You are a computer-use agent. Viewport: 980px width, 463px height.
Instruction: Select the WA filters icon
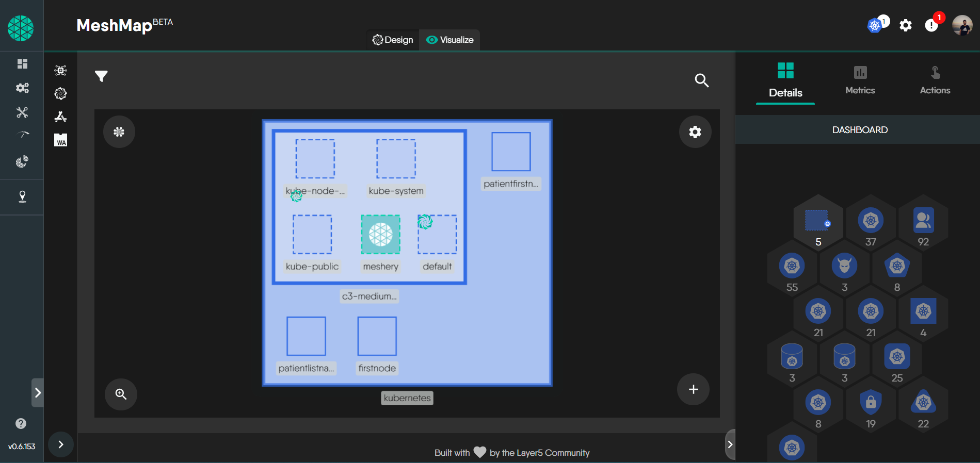click(61, 140)
